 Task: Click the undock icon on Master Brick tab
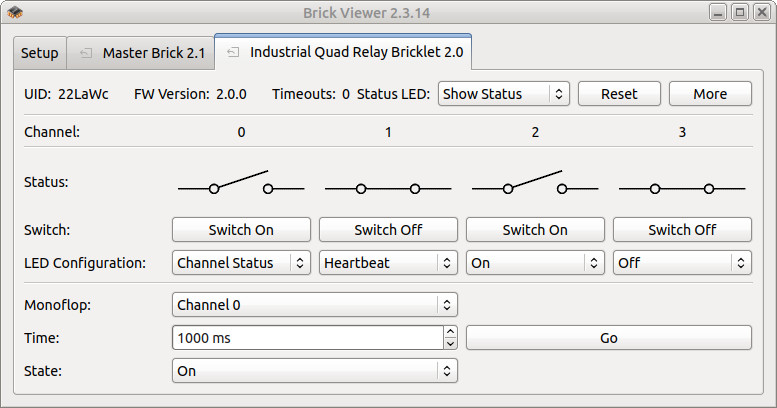click(86, 53)
